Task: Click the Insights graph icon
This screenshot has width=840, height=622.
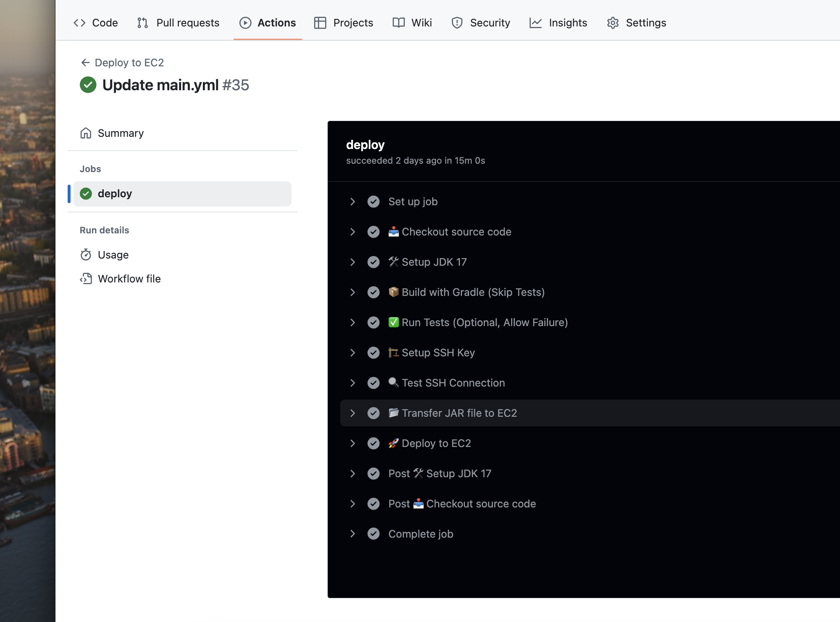Action: pos(535,23)
